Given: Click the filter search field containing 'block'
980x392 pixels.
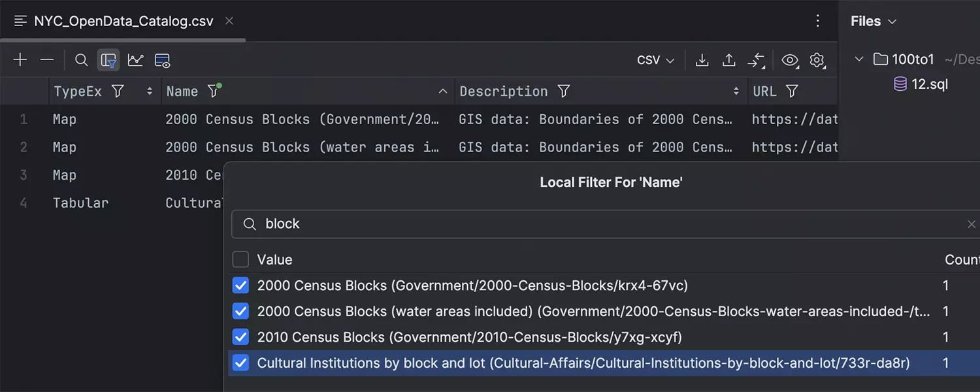Looking at the screenshot, I should tap(588, 224).
